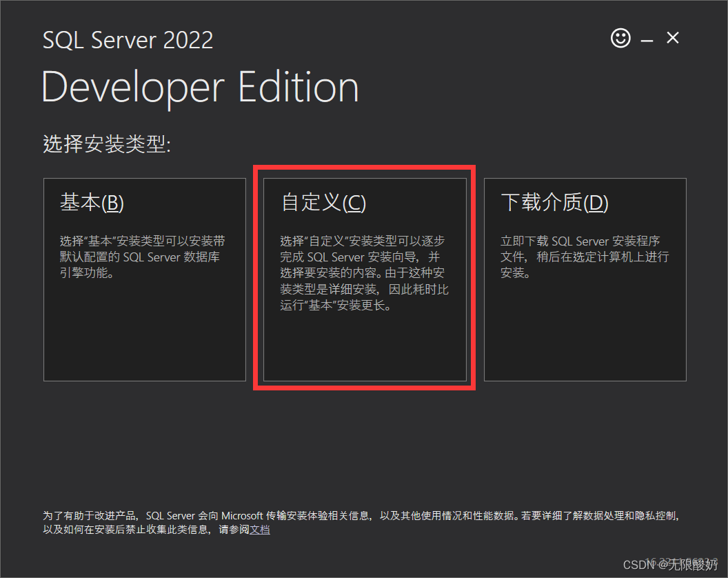
Task: Select the 基本(B) basic installation tile
Action: pos(145,279)
